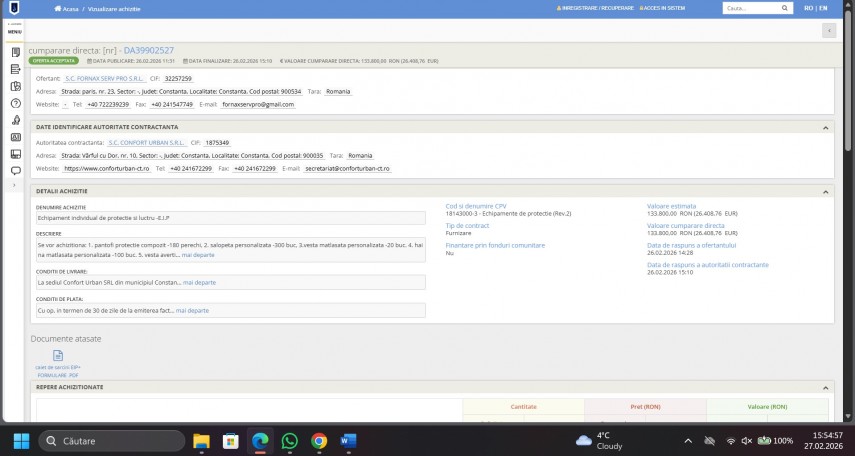The width and height of the screenshot is (855, 456).
Task: Open the chat bubble icon in sidebar
Action: pos(15,171)
